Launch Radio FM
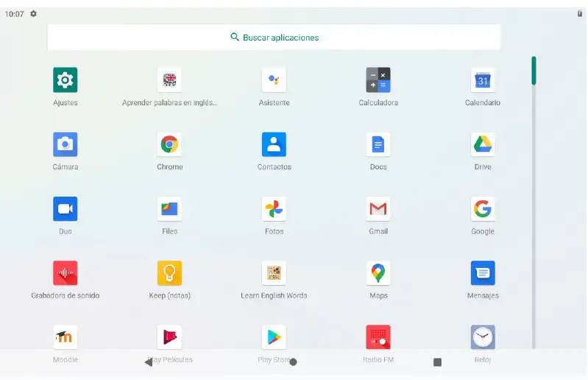The image size is (588, 380). point(378,337)
